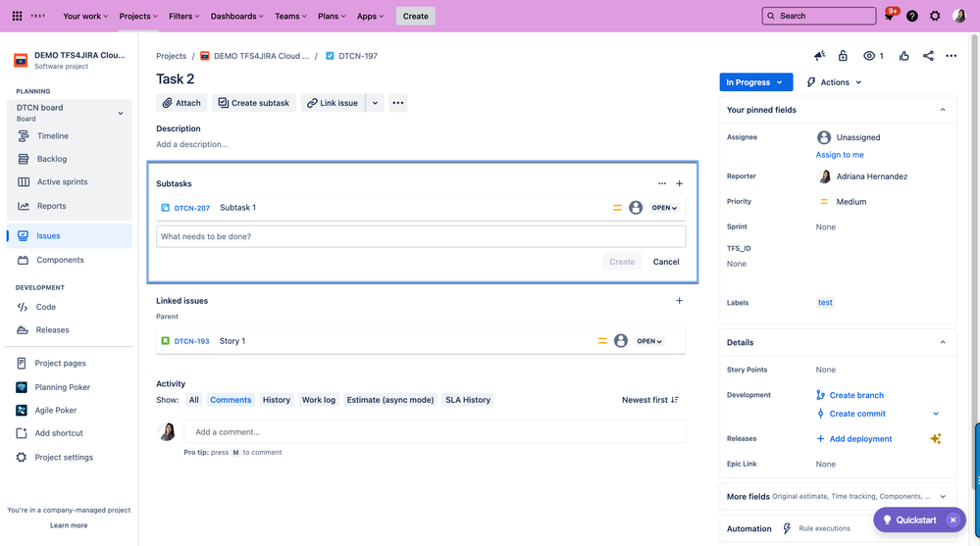Viewport: 980px width, 546px height.
Task: Click the give feedback megaphone icon
Action: coord(819,56)
